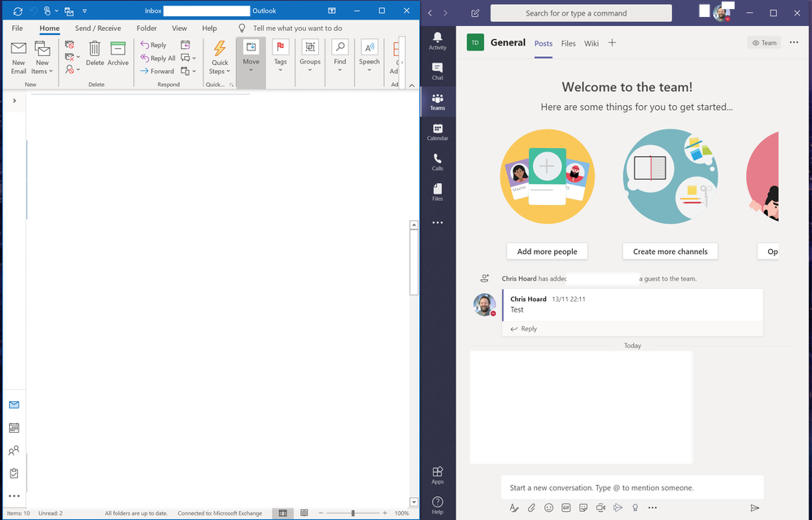Image resolution: width=812 pixels, height=520 pixels.
Task: Open Calls in Teams sidebar
Action: (x=438, y=162)
